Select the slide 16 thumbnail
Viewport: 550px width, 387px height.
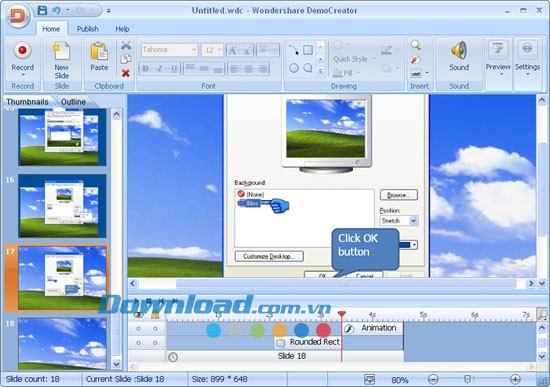tap(62, 206)
